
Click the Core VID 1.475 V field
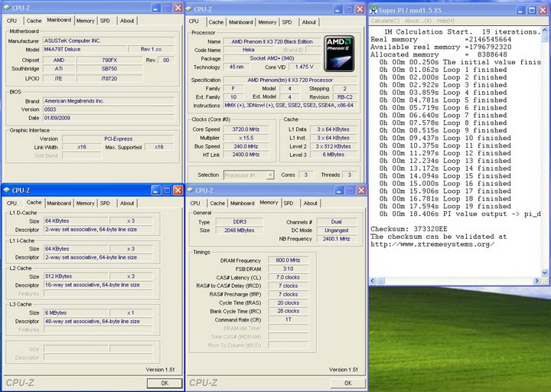coord(305,67)
